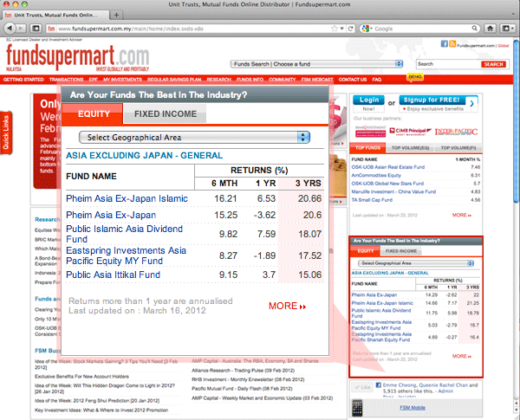Image resolution: width=520 pixels, height=420 pixels.
Task: Click the yellow DEMO badge
Action: [415, 77]
